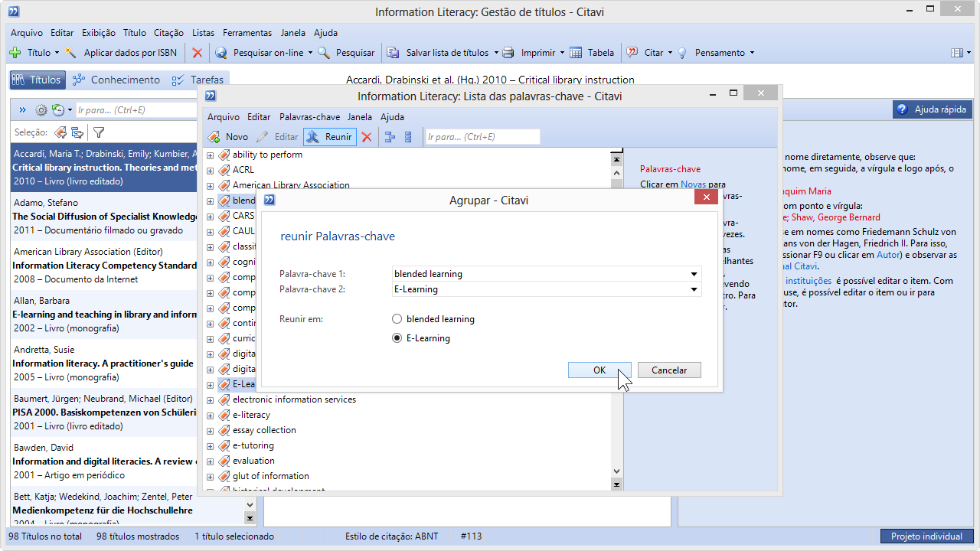Click layout toggle icon at toolbar right
980x551 pixels.
click(x=956, y=53)
